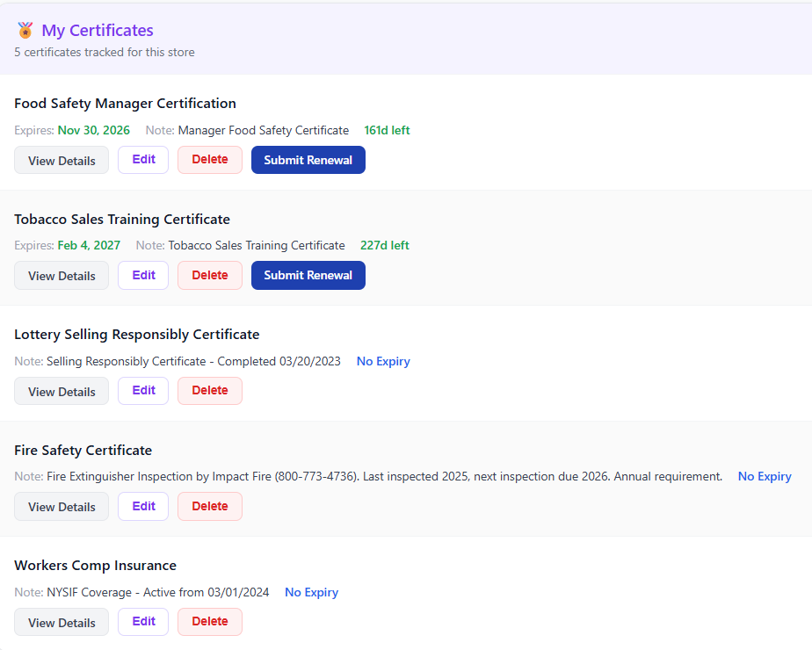Delete the Food Safety Manager Certification

tap(210, 160)
